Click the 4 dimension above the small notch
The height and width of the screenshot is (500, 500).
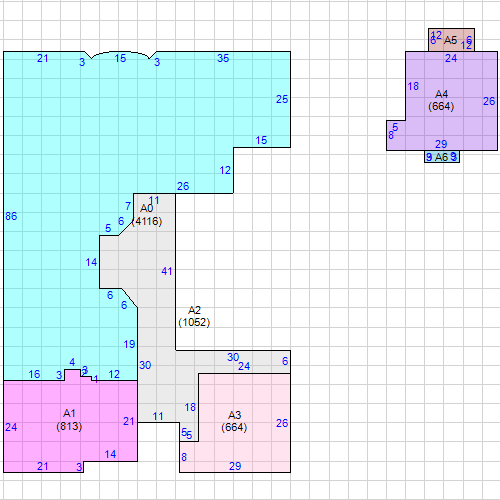pos(72,362)
